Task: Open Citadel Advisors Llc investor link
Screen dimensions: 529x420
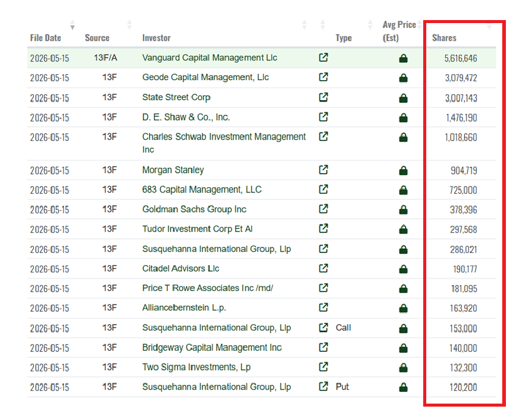Action: tap(181, 269)
